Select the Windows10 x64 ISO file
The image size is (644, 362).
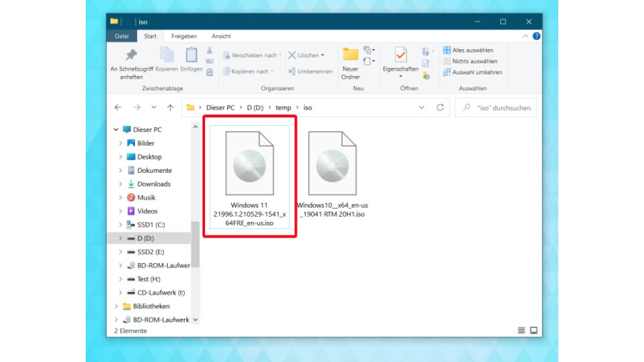[x=332, y=174]
